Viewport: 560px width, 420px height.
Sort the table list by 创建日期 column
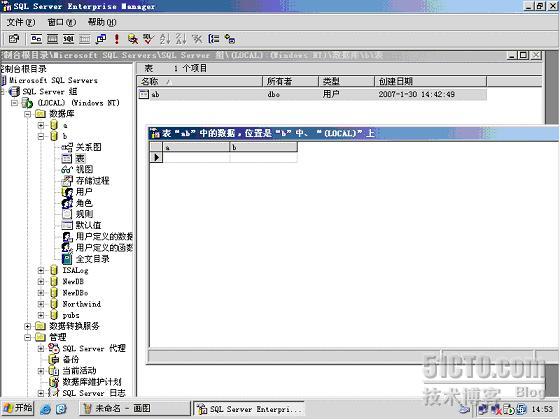coord(431,81)
